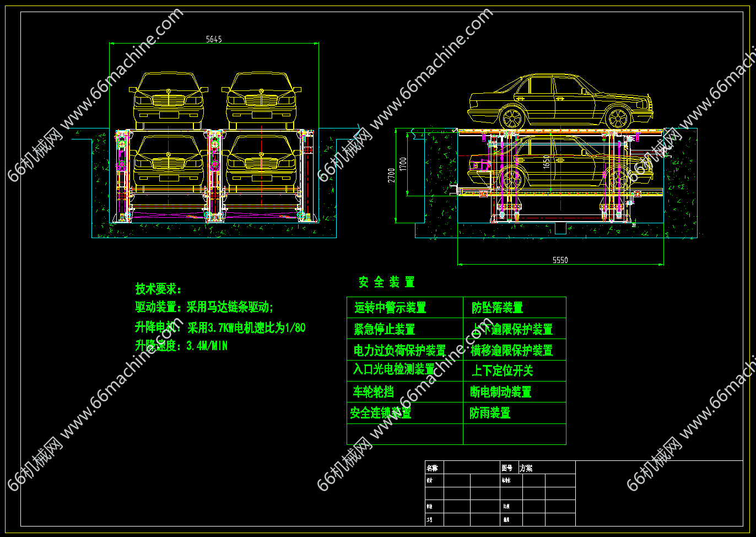
Task: Click the 2700 pit depth dimension
Action: pyautogui.click(x=391, y=175)
